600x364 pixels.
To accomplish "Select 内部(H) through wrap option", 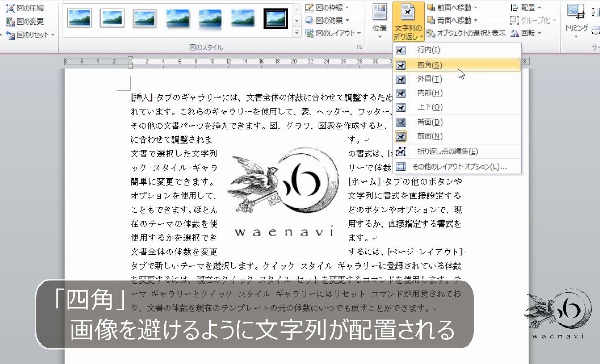I will pos(457,93).
